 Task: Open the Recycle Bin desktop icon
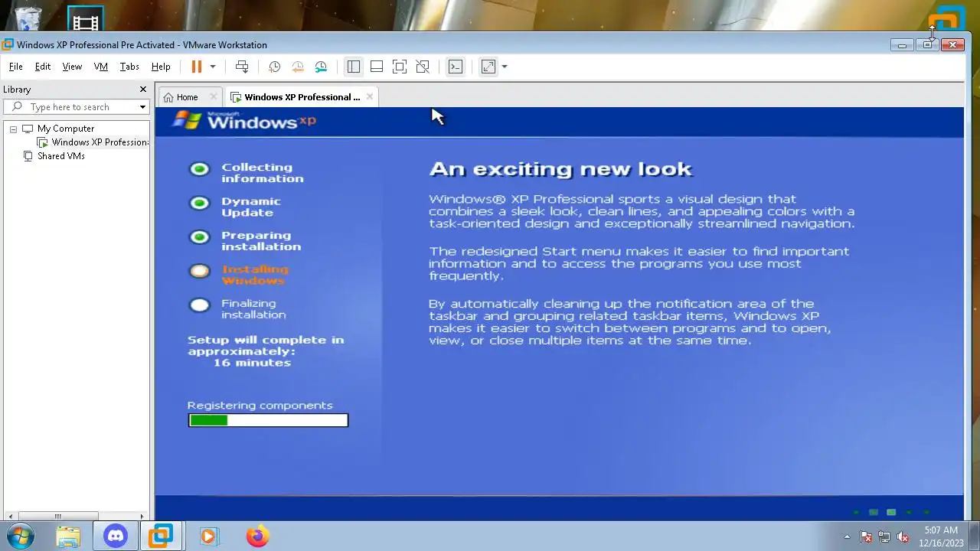[x=28, y=18]
